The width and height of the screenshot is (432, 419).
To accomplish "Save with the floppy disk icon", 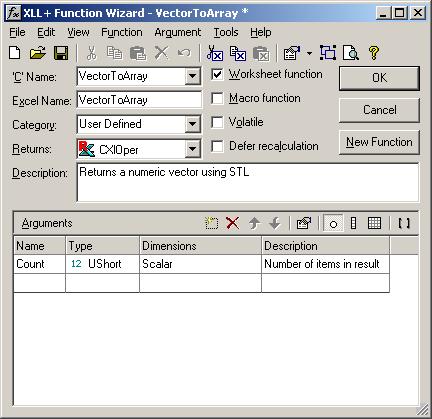I will (x=61, y=53).
